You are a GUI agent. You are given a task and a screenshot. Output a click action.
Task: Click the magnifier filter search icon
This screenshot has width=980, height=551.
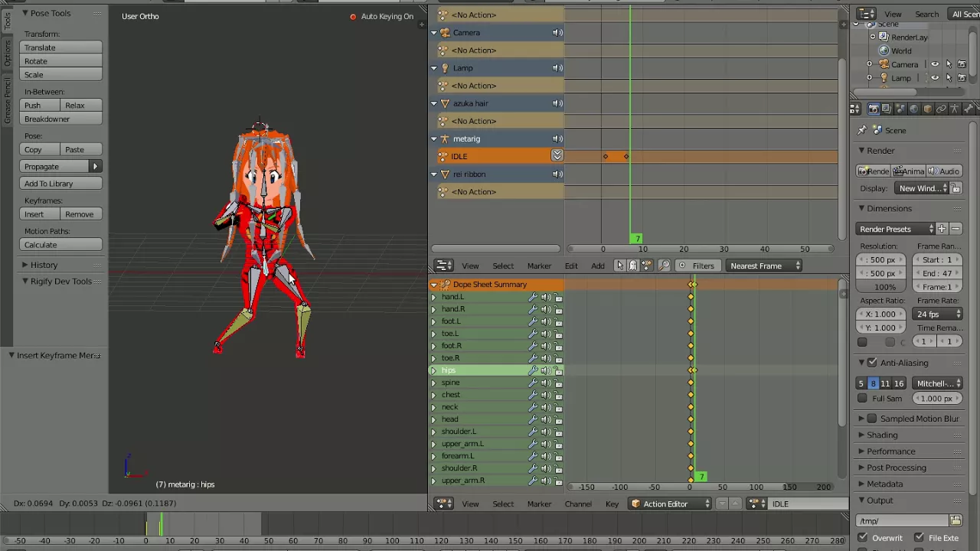point(664,266)
